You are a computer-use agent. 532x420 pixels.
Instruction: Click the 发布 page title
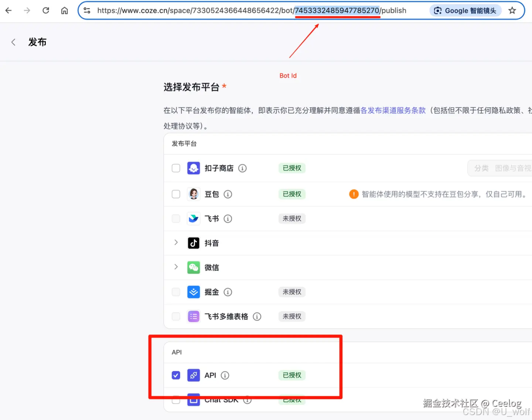tap(37, 42)
